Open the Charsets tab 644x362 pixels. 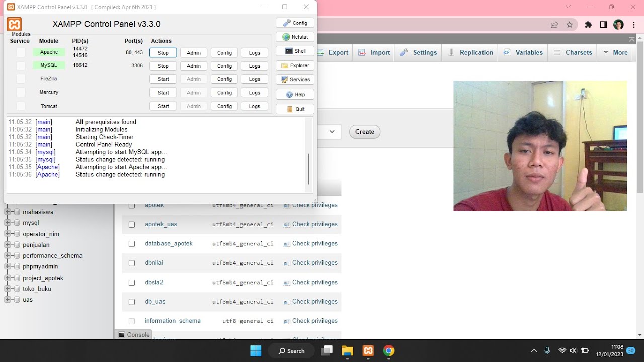[x=573, y=52]
